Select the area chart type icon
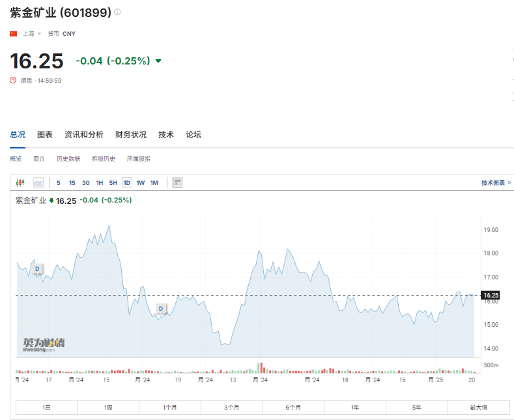 38,182
